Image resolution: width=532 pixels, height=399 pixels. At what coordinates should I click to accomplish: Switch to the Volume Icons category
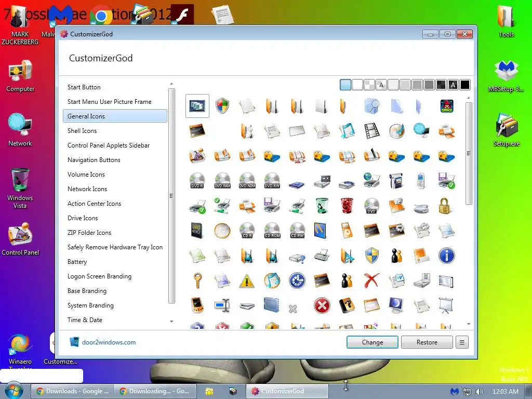(x=86, y=175)
